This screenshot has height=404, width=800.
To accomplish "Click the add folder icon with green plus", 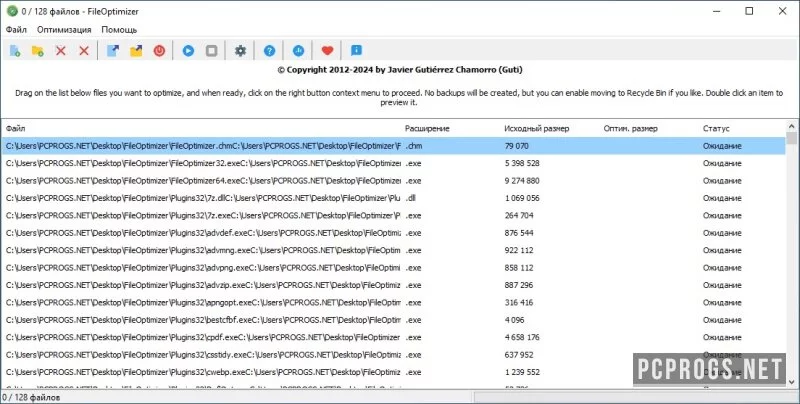I will [x=37, y=50].
